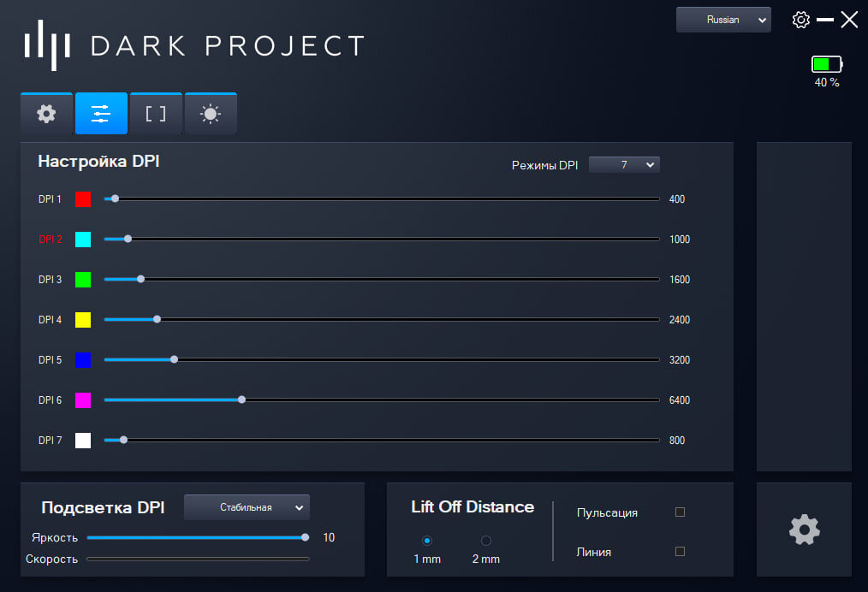Open the Стабильная lighting mode dropdown
Viewport: 868px width, 592px height.
click(x=247, y=507)
